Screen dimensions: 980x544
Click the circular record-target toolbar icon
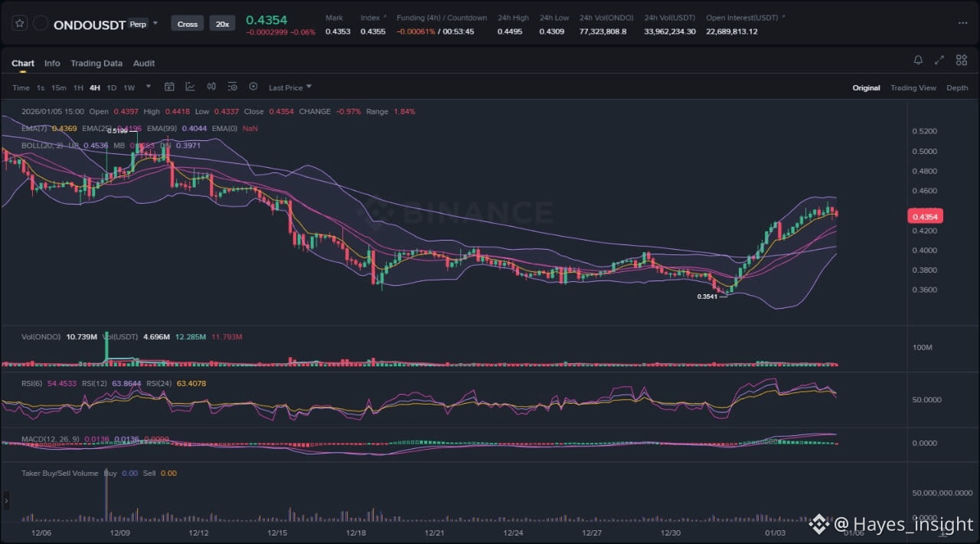pyautogui.click(x=253, y=87)
